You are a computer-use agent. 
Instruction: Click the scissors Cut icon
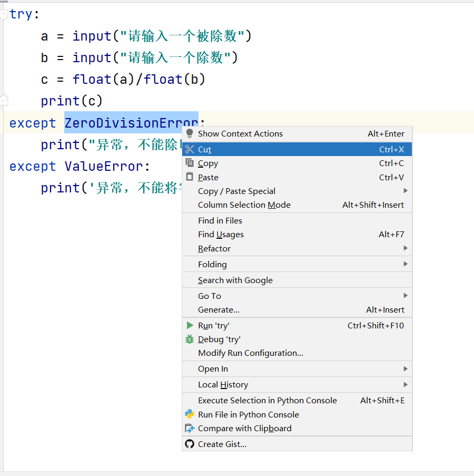pos(190,149)
